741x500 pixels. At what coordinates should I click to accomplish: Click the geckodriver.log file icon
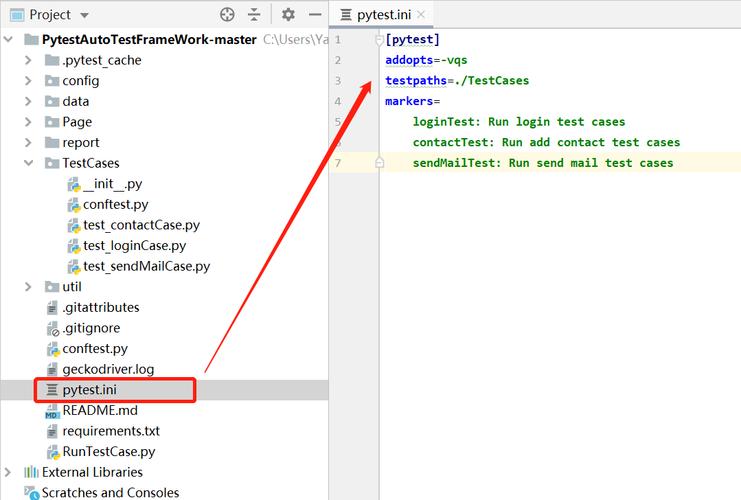52,369
